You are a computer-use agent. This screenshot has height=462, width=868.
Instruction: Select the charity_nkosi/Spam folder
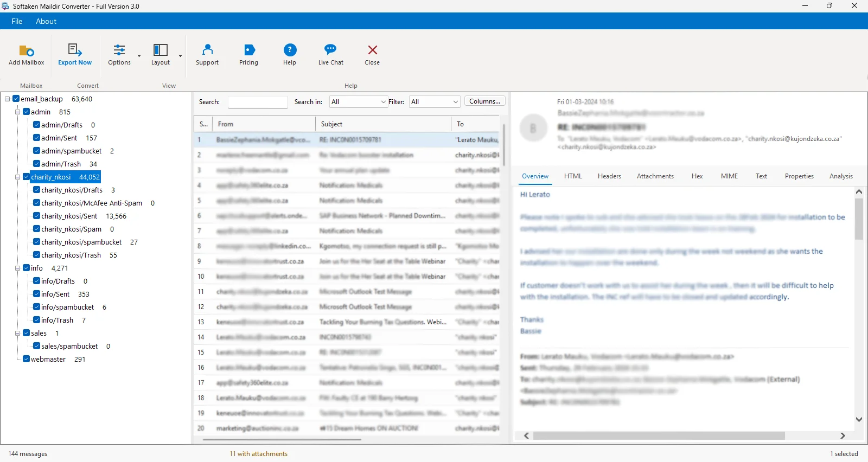point(71,229)
